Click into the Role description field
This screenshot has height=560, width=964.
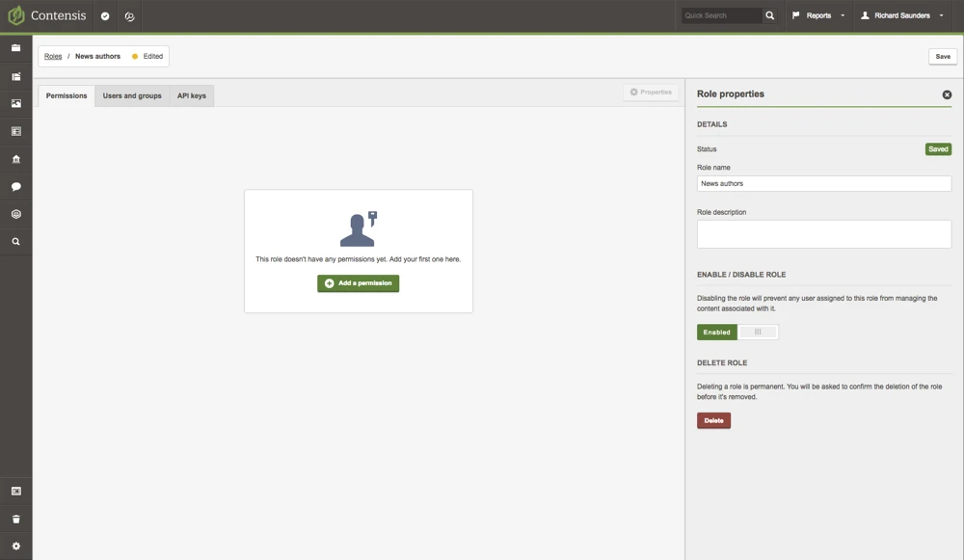point(823,234)
